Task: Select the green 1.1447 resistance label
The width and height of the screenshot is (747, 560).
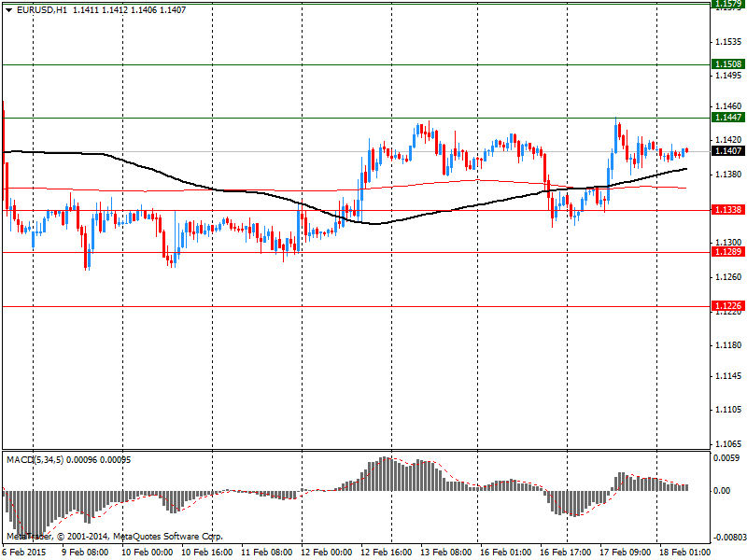Action: 728,118
